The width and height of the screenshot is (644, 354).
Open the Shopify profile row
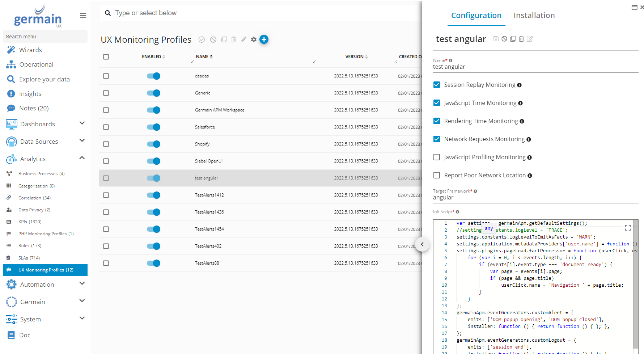(202, 144)
